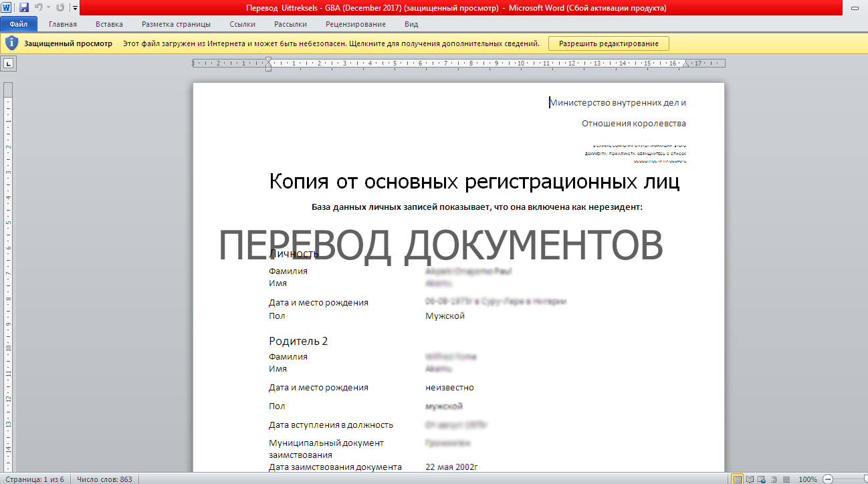Switch to Print Layout view
This screenshot has width=868, height=484.
coord(738,479)
